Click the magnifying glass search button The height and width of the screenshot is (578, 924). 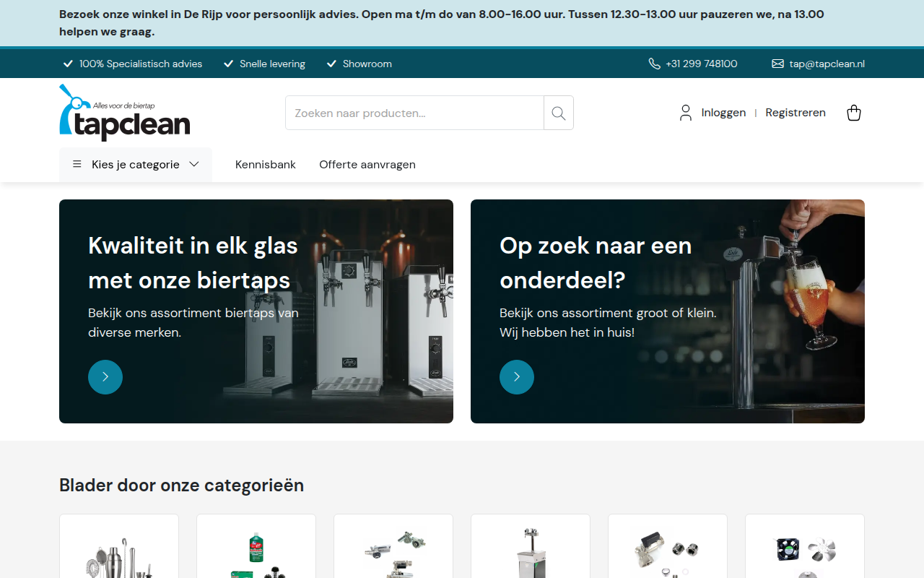(559, 113)
